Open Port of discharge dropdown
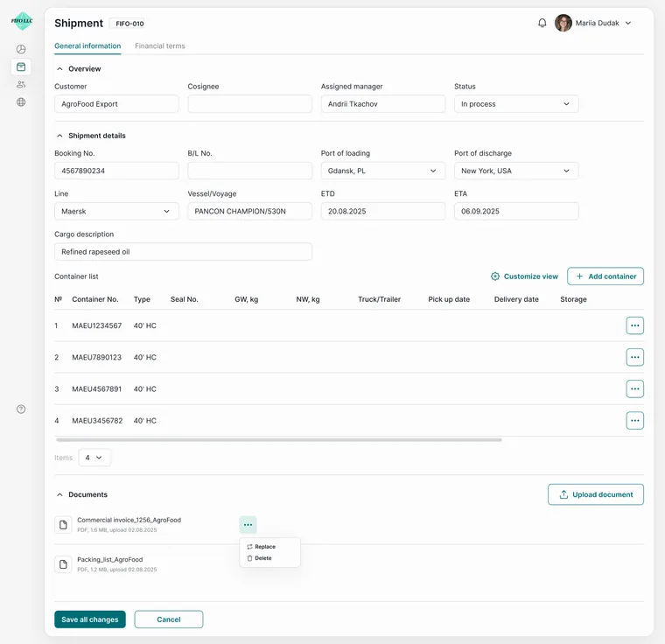Viewport: 665px width, 644px height. (x=516, y=171)
